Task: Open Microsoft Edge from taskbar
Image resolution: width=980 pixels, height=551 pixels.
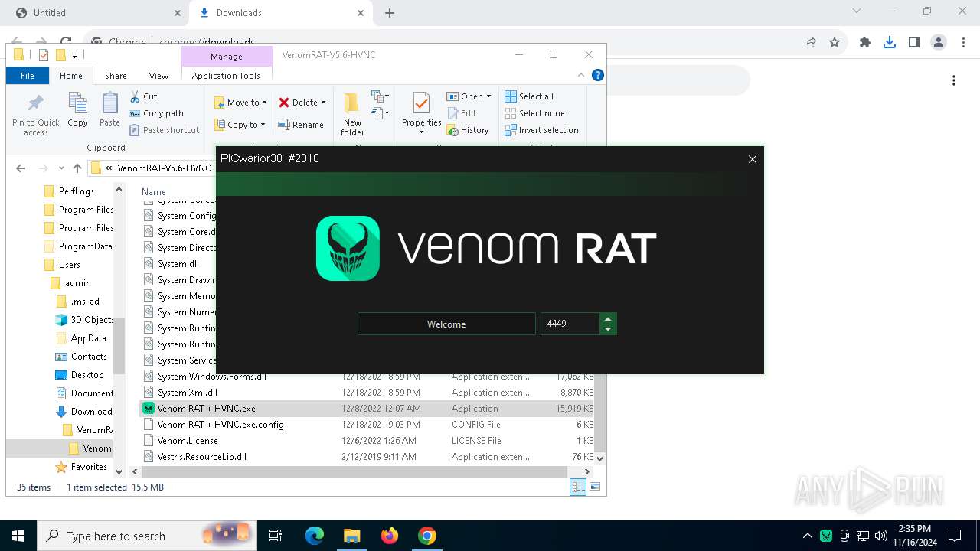Action: [315, 536]
